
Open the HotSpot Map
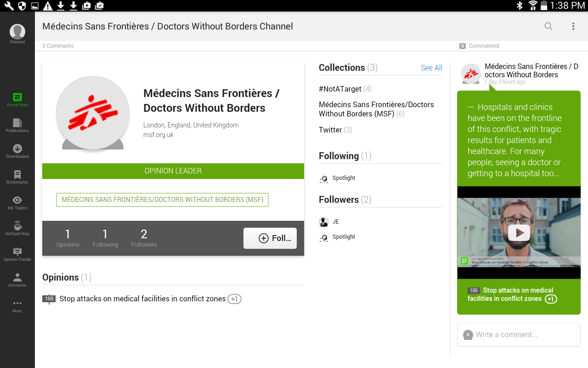[x=17, y=228]
